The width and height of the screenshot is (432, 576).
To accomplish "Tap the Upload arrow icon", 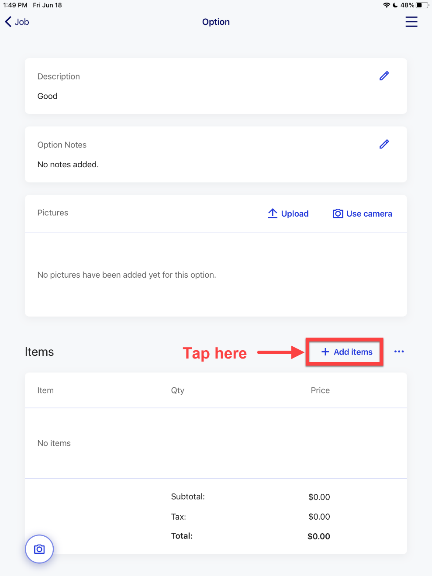I will click(272, 213).
